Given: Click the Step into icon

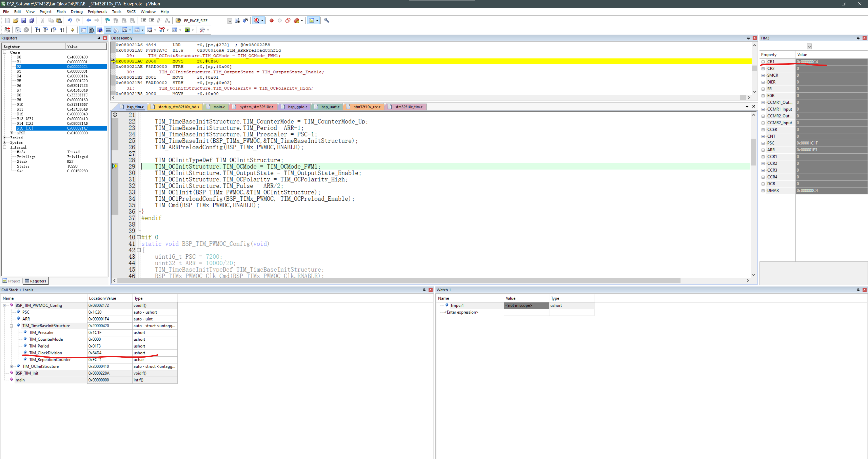Looking at the screenshot, I should (x=38, y=30).
